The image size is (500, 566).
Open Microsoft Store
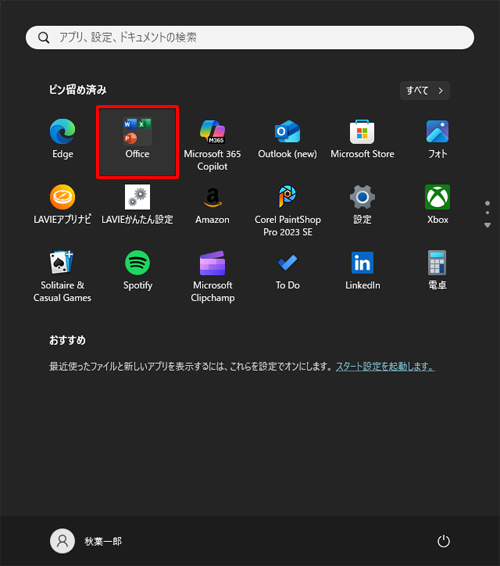pos(362,140)
